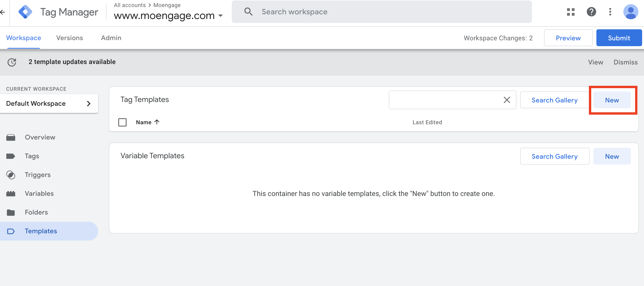The width and height of the screenshot is (644, 286).
Task: Click the Preview button
Action: click(x=568, y=38)
